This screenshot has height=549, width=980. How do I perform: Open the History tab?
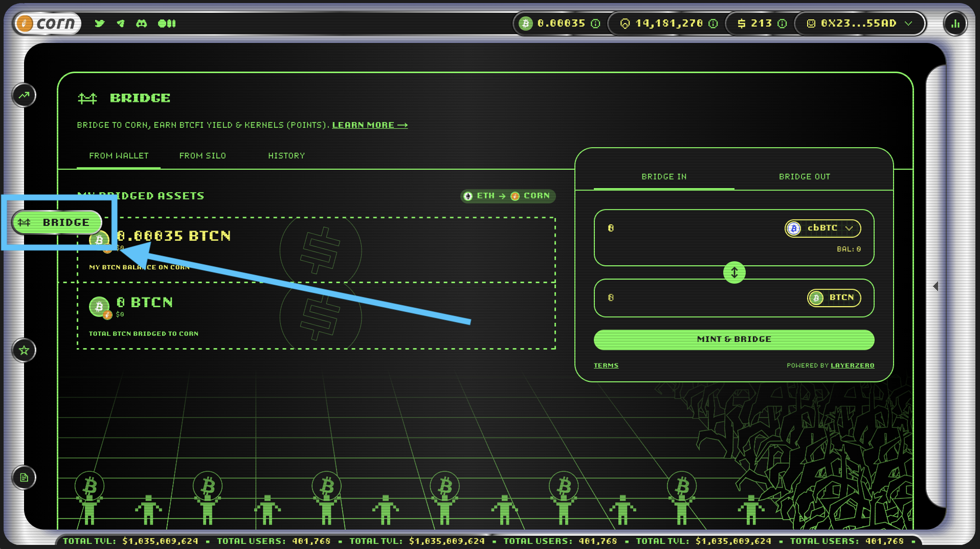point(286,156)
